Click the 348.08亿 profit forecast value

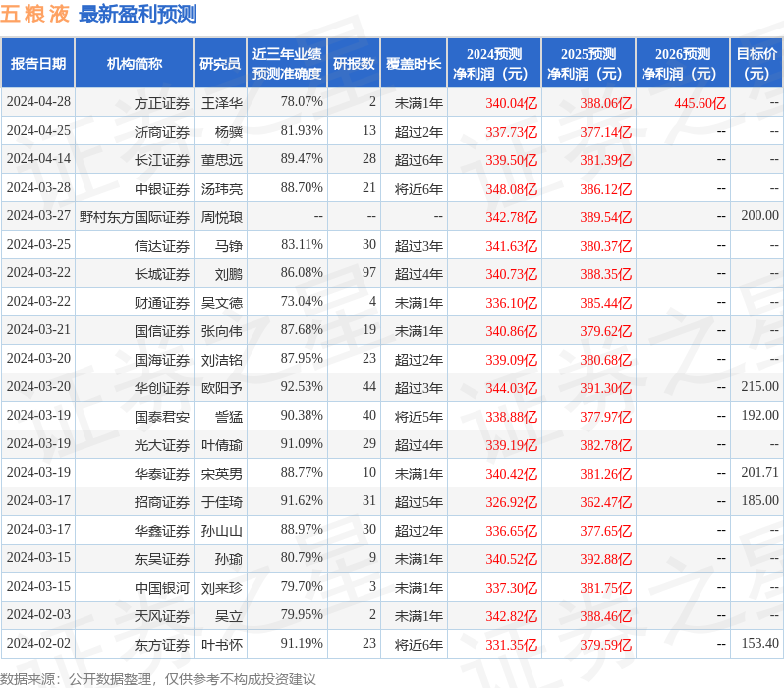coord(512,189)
